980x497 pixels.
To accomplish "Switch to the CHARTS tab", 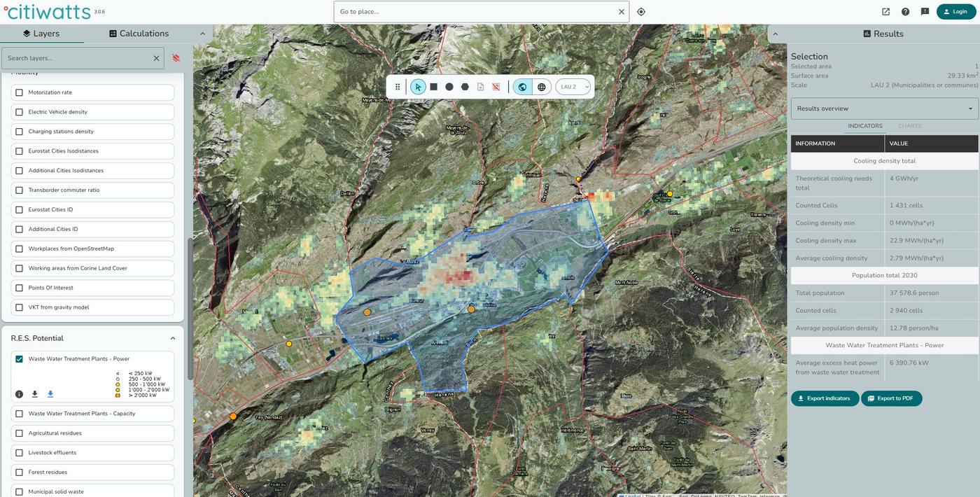I will coord(909,126).
